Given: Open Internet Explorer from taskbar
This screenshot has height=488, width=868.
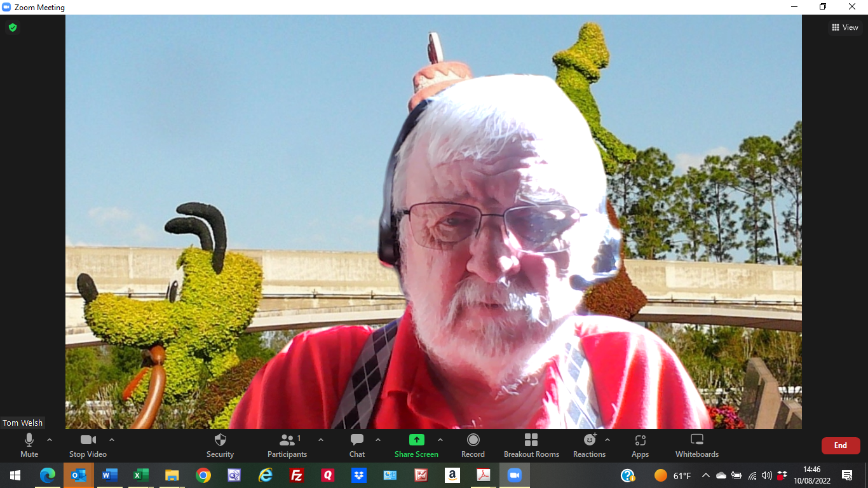Looking at the screenshot, I should coord(266,475).
